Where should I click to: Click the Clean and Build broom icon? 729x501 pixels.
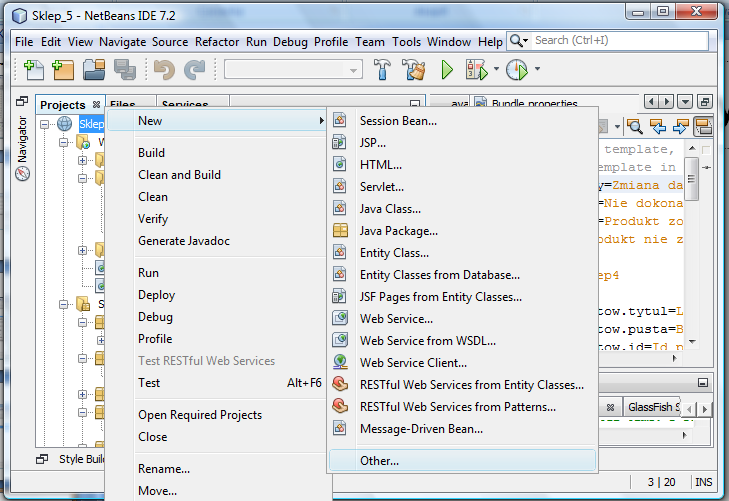tap(413, 70)
